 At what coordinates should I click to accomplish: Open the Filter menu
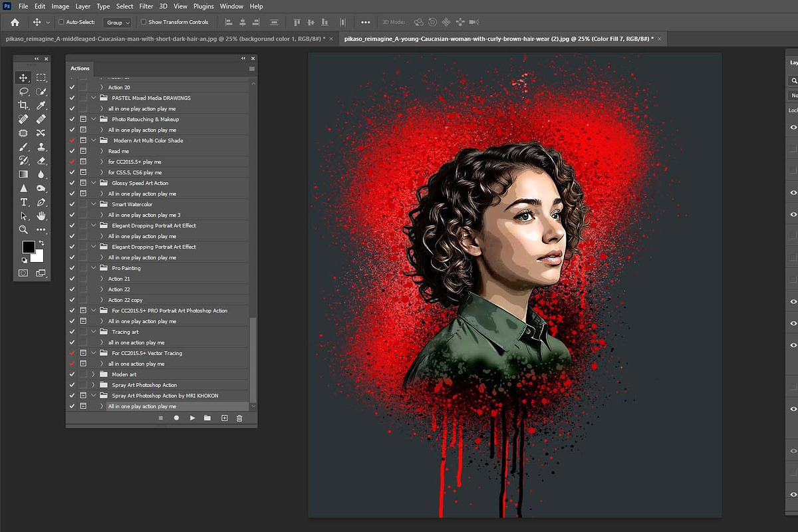click(x=146, y=6)
